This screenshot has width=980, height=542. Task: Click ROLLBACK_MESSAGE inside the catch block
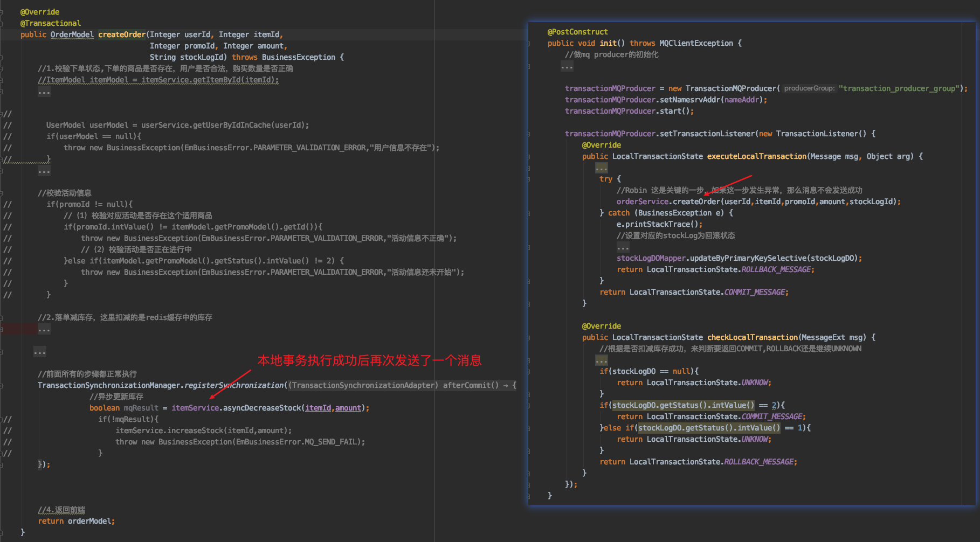point(777,269)
